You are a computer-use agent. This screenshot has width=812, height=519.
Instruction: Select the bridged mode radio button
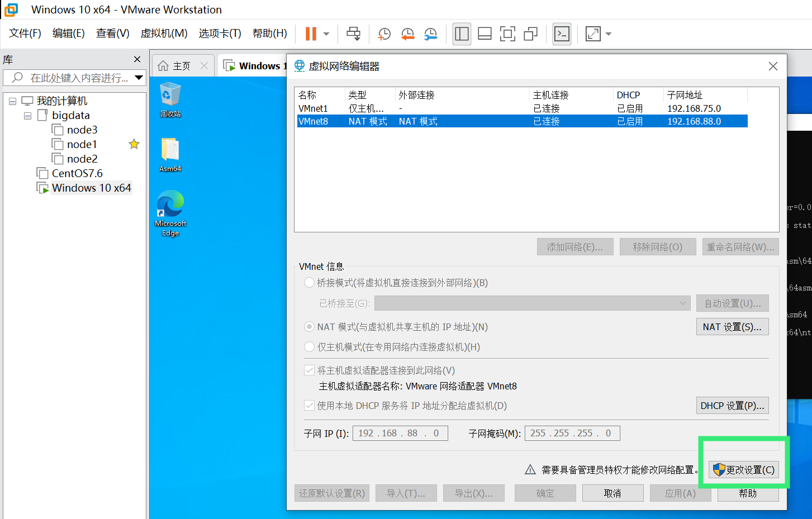(x=309, y=283)
